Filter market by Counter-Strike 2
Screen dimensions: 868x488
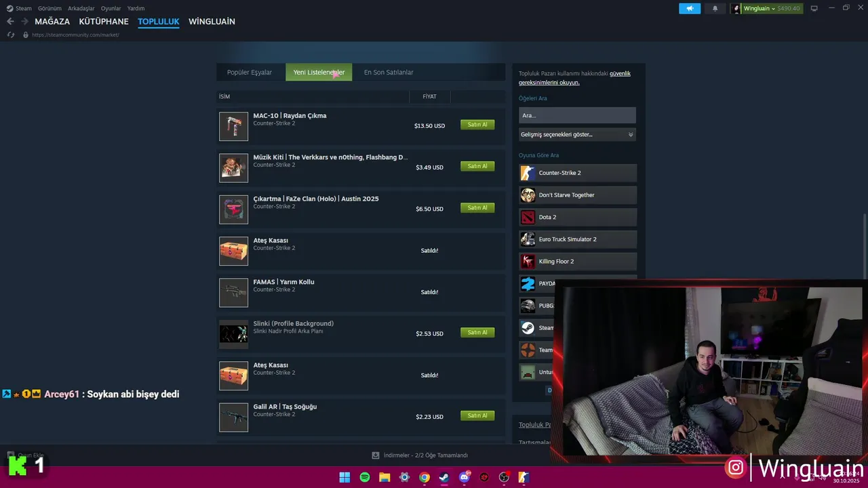[x=578, y=173]
